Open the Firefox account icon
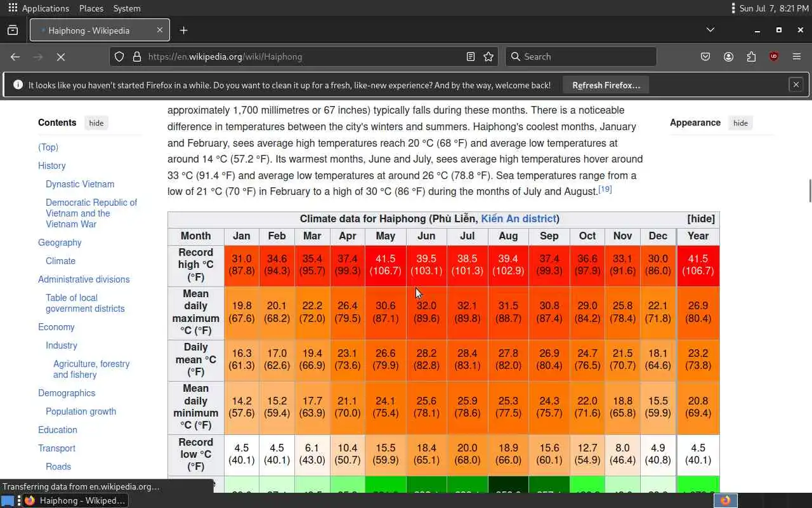The height and width of the screenshot is (508, 812). [x=728, y=57]
